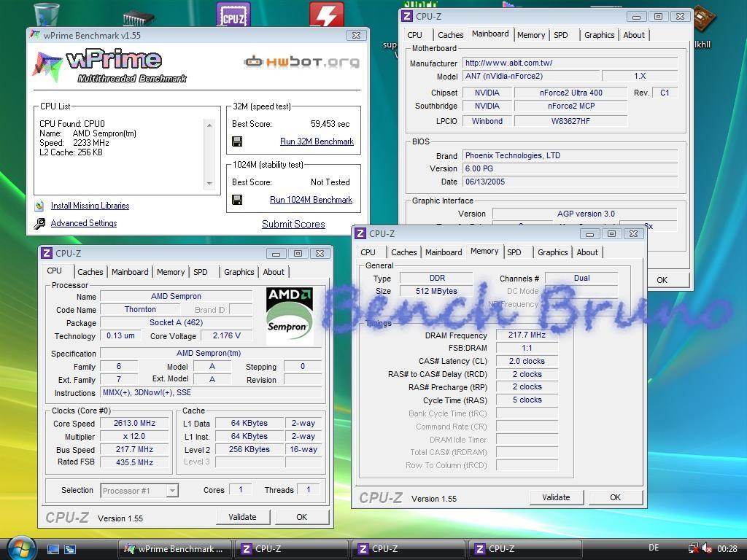
Task: Click the Advanced Settings wrench icon
Action: click(39, 223)
